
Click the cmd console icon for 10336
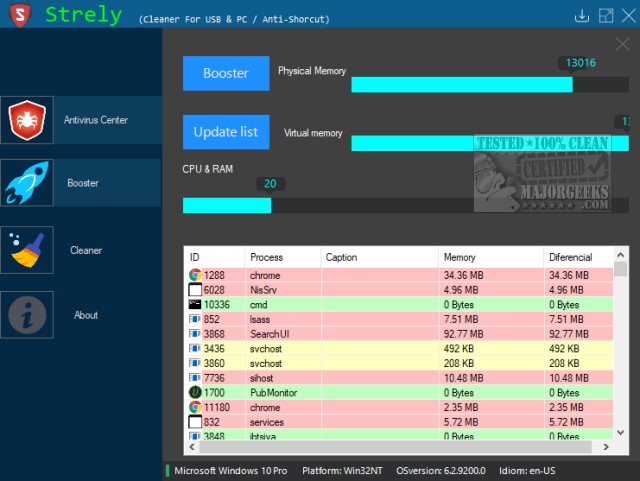[x=195, y=305]
